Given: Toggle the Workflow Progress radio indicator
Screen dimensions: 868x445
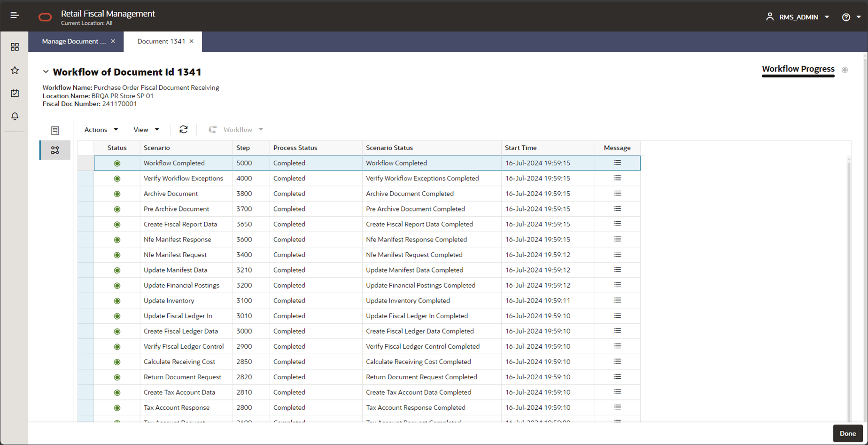Looking at the screenshot, I should pyautogui.click(x=845, y=70).
